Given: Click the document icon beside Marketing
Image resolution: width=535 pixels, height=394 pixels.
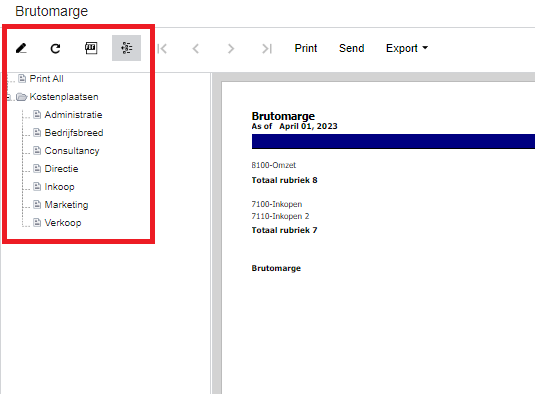Looking at the screenshot, I should tap(37, 204).
